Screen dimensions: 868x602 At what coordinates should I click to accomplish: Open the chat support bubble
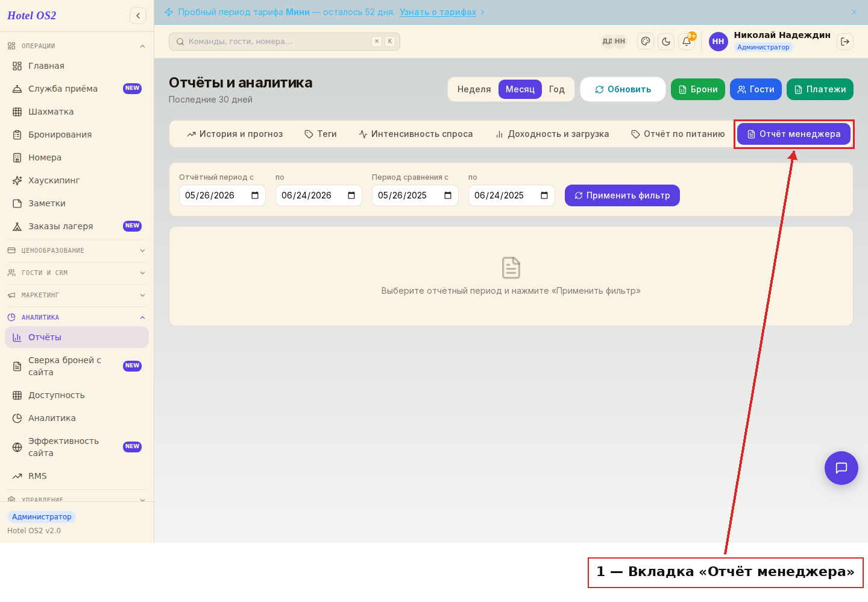point(841,468)
